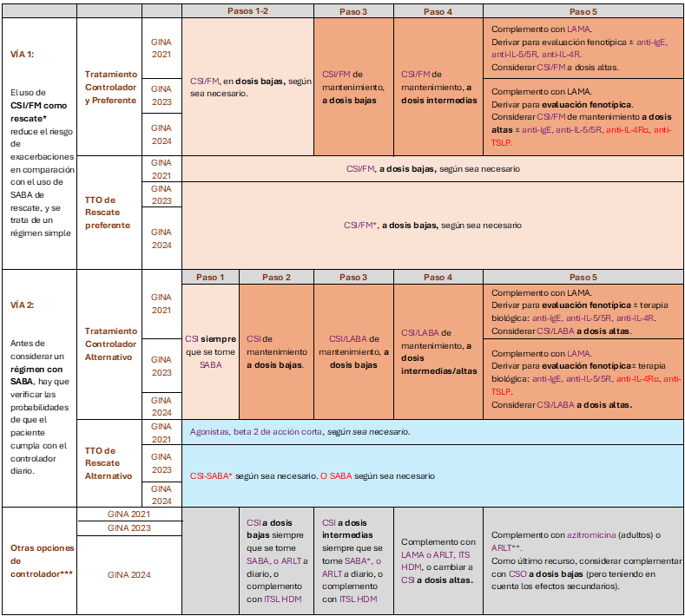The height and width of the screenshot is (616, 685).
Task: Click "CSI a dosis intermedias" cell
Action: 353,560
